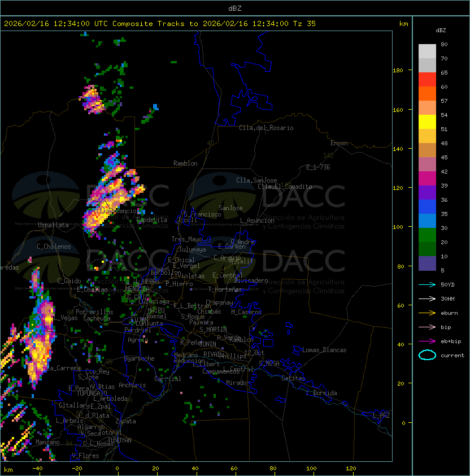Screen dimensions: 470x476
Task: Pick the dark orange 57-60 dBZ swatch
Action: (427, 93)
